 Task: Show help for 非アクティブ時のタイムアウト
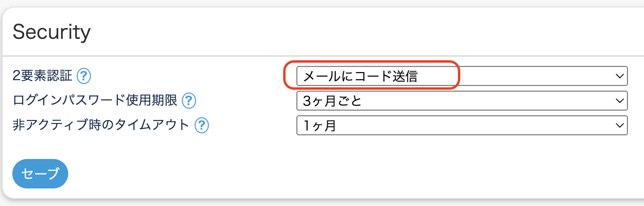click(203, 125)
